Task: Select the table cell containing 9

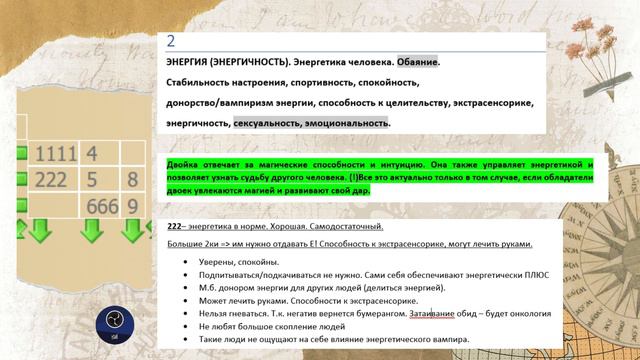Action: (133, 205)
